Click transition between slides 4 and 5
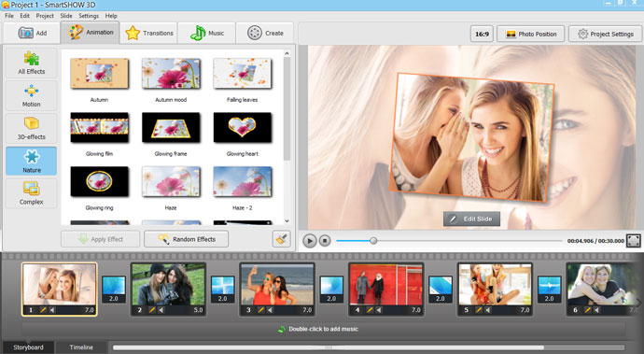This screenshot has height=354, width=644. coord(441,289)
